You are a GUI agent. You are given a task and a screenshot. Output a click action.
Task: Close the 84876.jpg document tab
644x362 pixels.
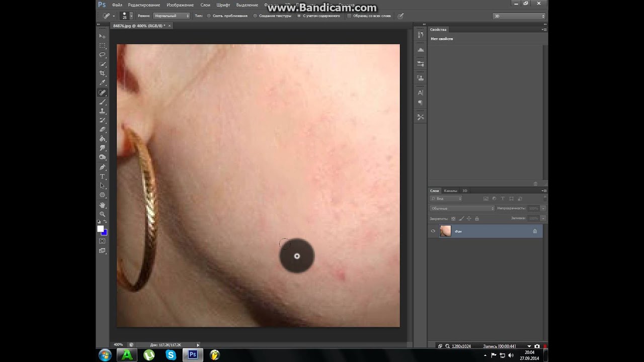[170, 26]
